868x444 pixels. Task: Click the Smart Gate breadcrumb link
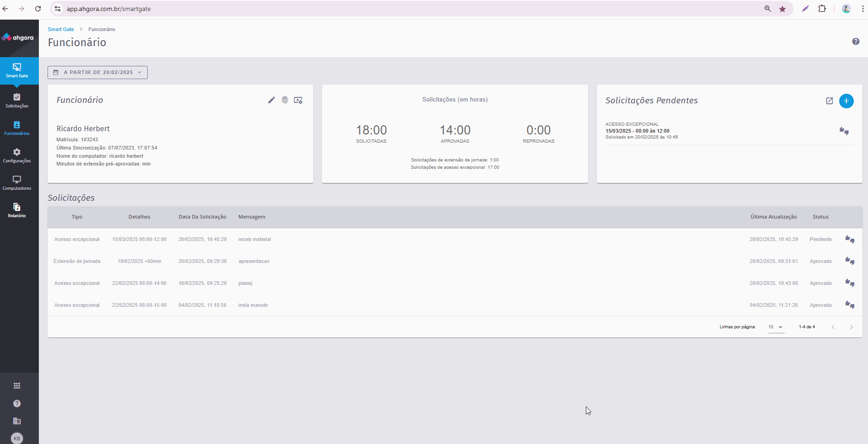(61, 29)
